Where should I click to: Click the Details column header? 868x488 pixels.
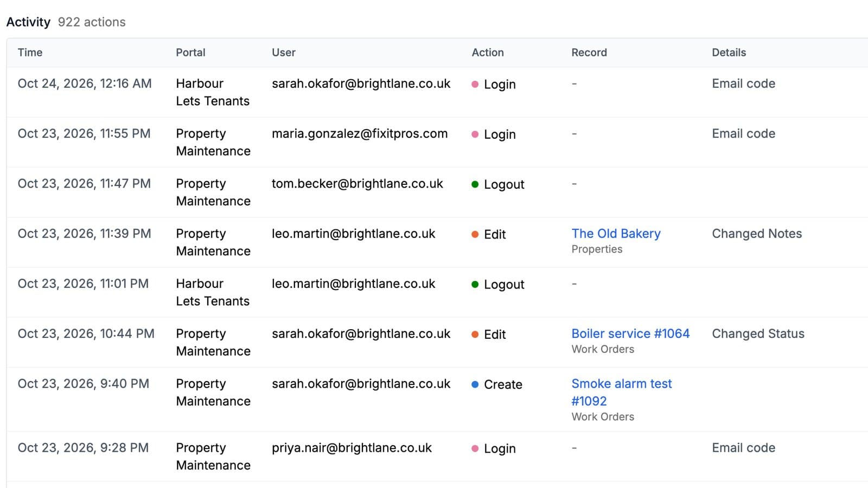729,53
